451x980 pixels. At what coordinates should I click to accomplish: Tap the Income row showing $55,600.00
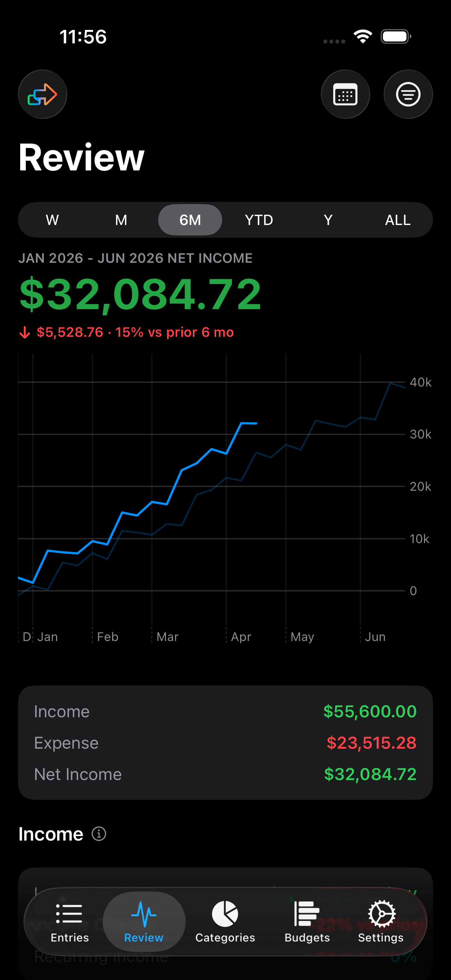pos(225,711)
